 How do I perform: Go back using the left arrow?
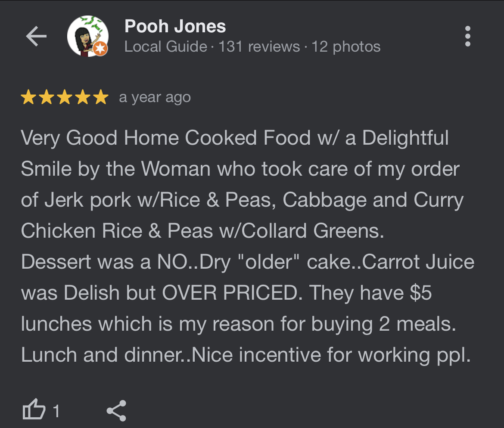click(36, 37)
